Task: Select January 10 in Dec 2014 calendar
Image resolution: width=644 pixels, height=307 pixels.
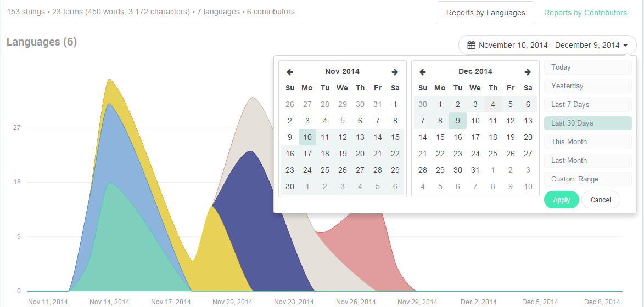Action: pyautogui.click(x=528, y=186)
